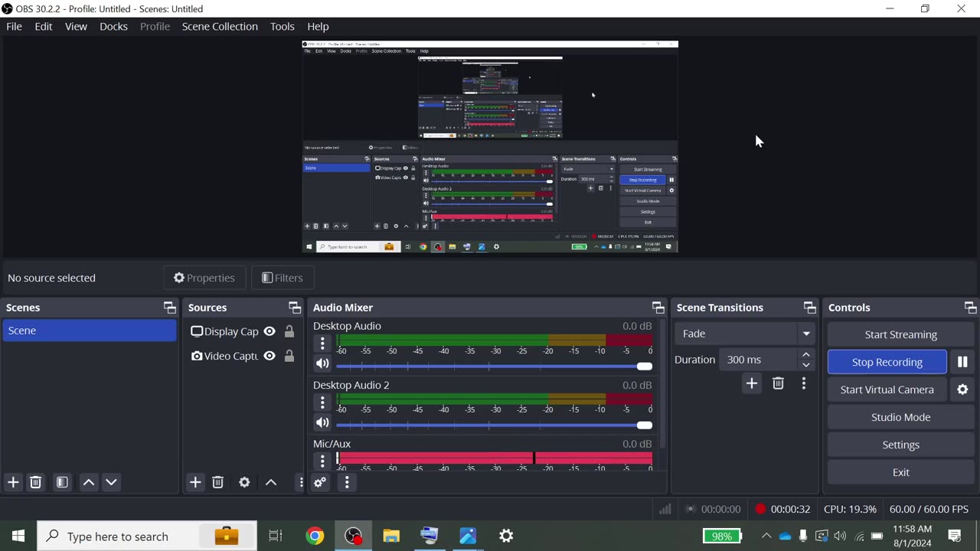
Task: Select the Display Capture source row
Action: 242,331
